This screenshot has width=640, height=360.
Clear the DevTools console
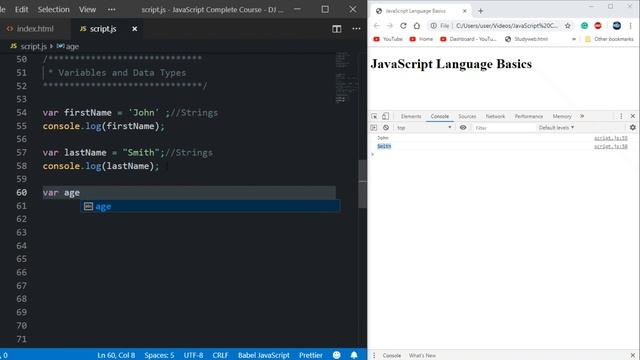click(386, 128)
